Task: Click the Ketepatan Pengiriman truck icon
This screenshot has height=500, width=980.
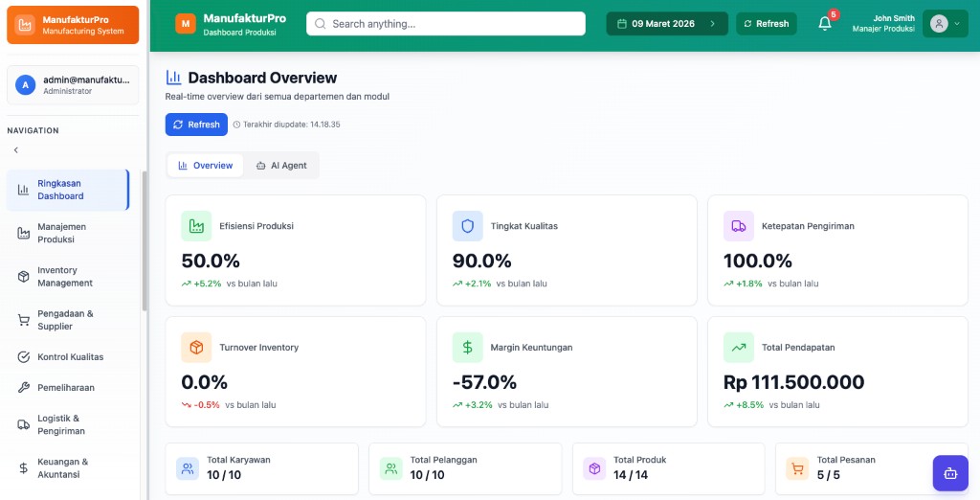Action: pos(739,226)
